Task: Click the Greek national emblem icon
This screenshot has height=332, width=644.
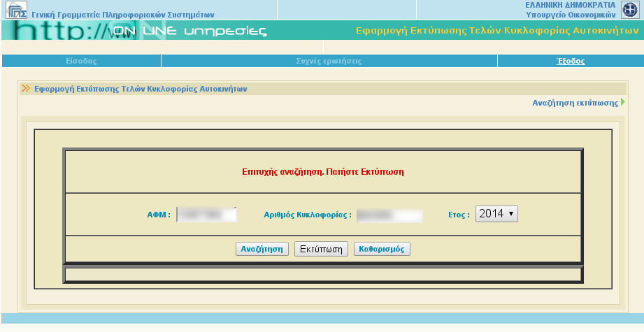Action: (x=629, y=10)
